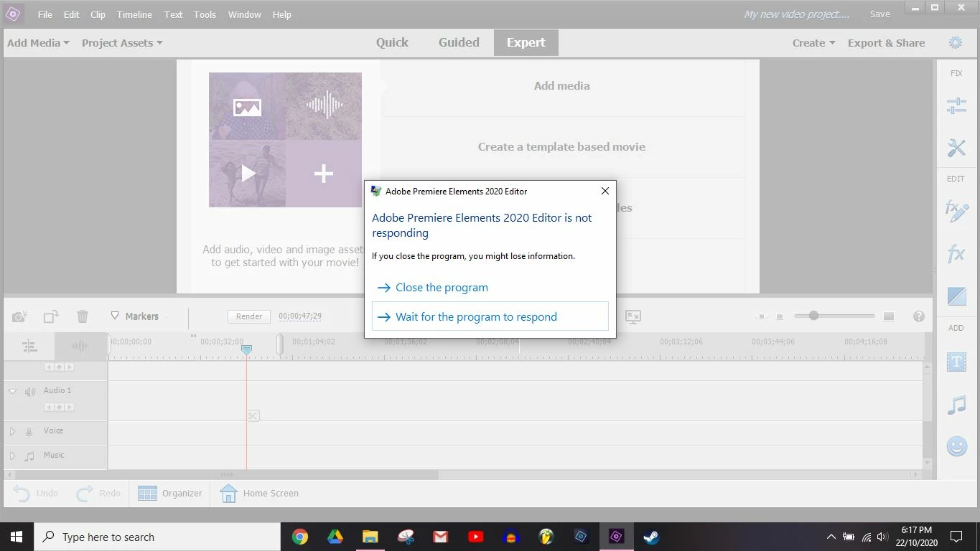Image resolution: width=980 pixels, height=551 pixels.
Task: Click Add media in the start panel
Action: pos(561,86)
